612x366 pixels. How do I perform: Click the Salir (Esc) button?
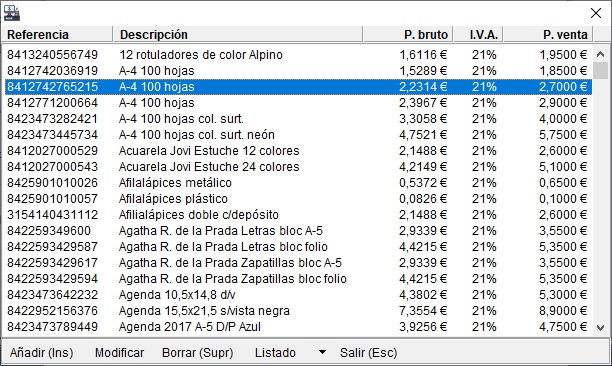pos(368,352)
